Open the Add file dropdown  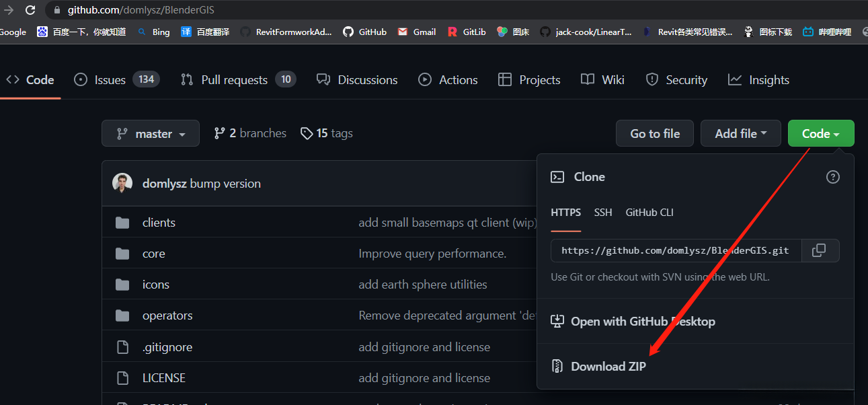[x=740, y=133]
